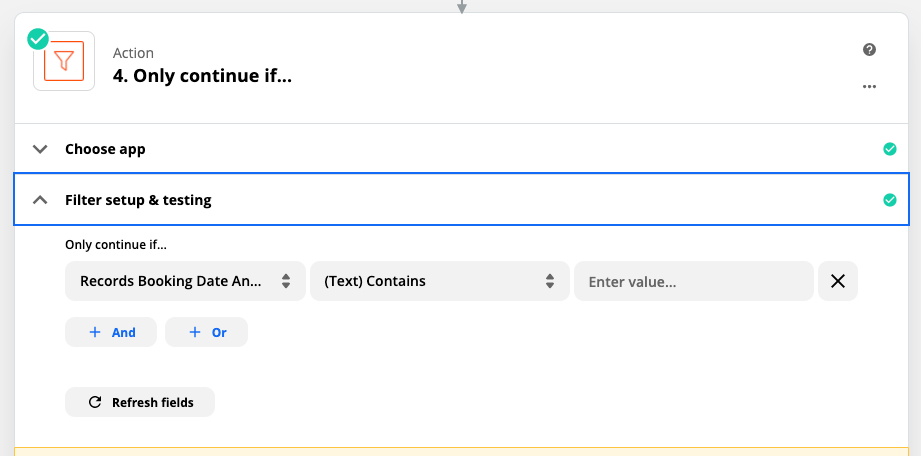Image resolution: width=921 pixels, height=456 pixels.
Task: Click the orange filter funnel app icon
Action: (x=64, y=61)
